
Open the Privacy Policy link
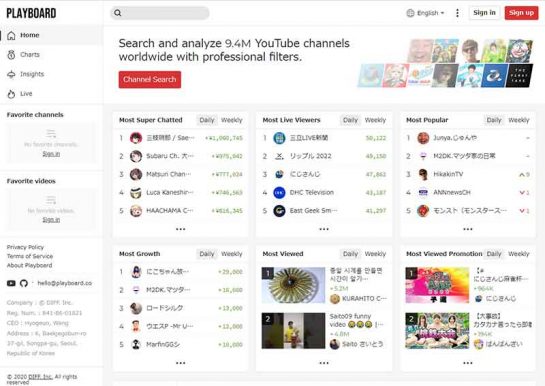[x=25, y=247]
